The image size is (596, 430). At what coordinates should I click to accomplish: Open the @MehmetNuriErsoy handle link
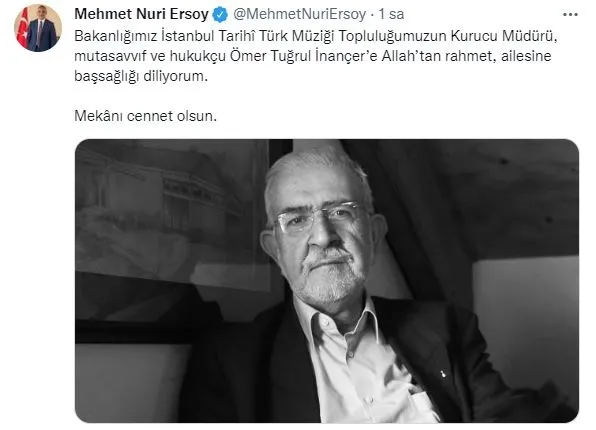pyautogui.click(x=300, y=14)
